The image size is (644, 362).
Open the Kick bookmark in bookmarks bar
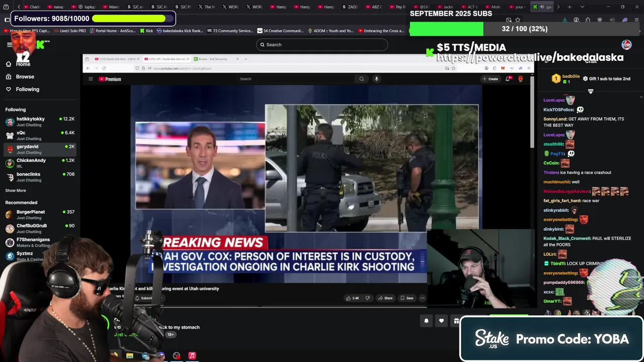click(146, 31)
